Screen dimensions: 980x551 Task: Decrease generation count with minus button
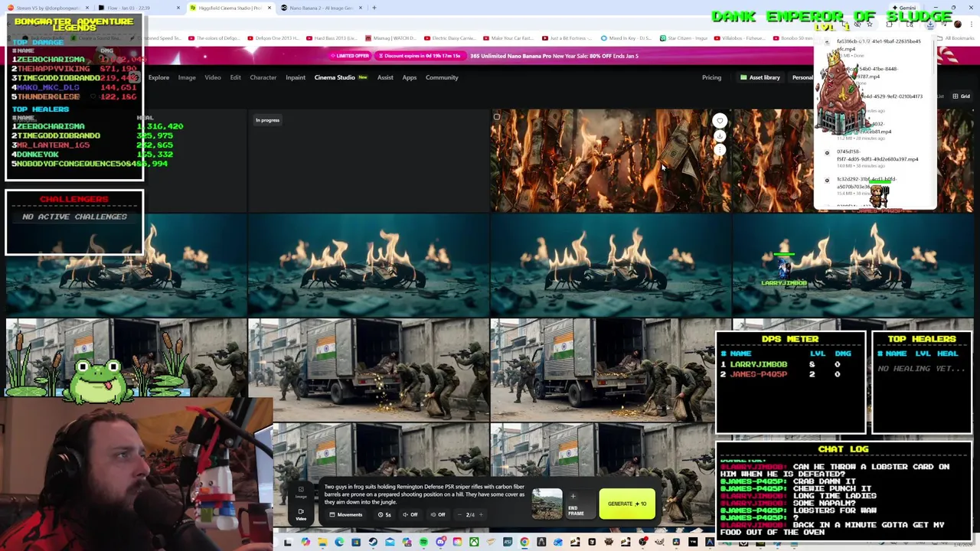(459, 514)
